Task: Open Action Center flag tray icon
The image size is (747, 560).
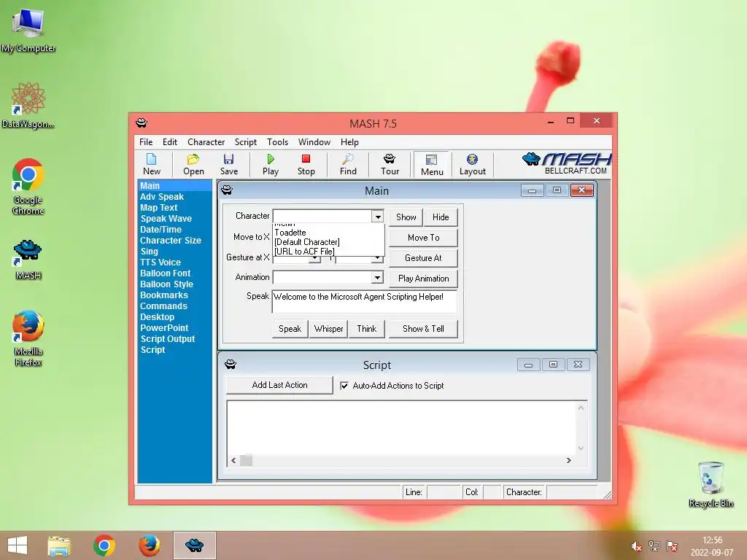Action: [x=672, y=546]
